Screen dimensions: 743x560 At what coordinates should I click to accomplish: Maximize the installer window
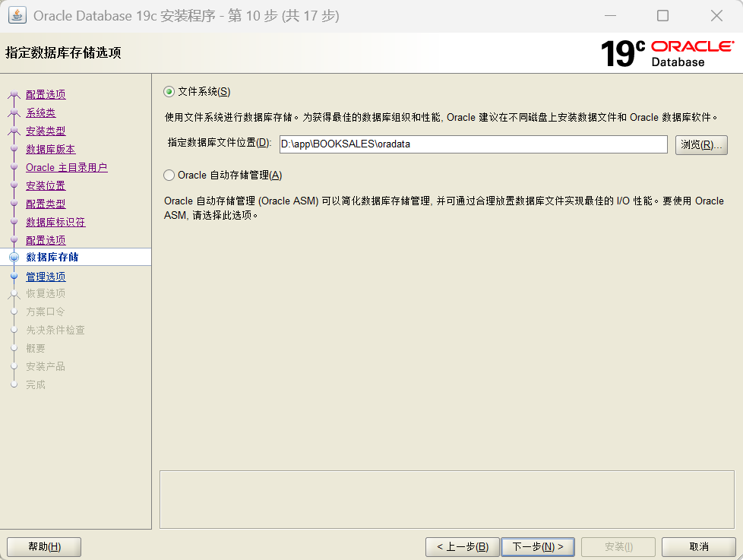[x=663, y=16]
